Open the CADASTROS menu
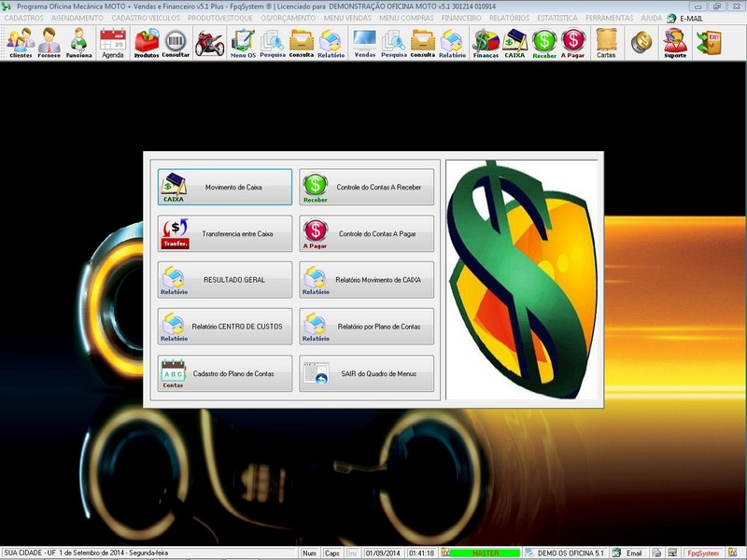The width and height of the screenshot is (747, 560). 24,18
